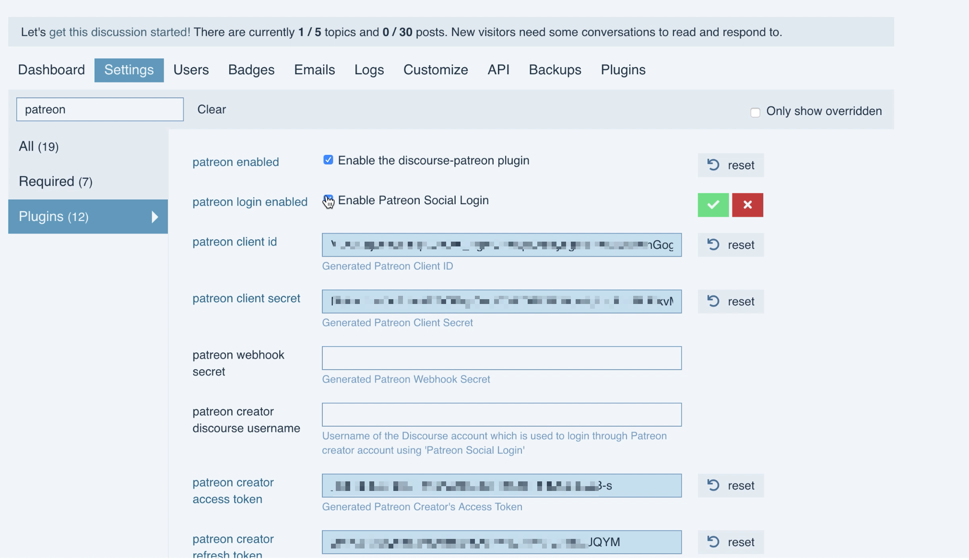
Task: Reset the patreon client secret setting
Action: [x=731, y=302]
